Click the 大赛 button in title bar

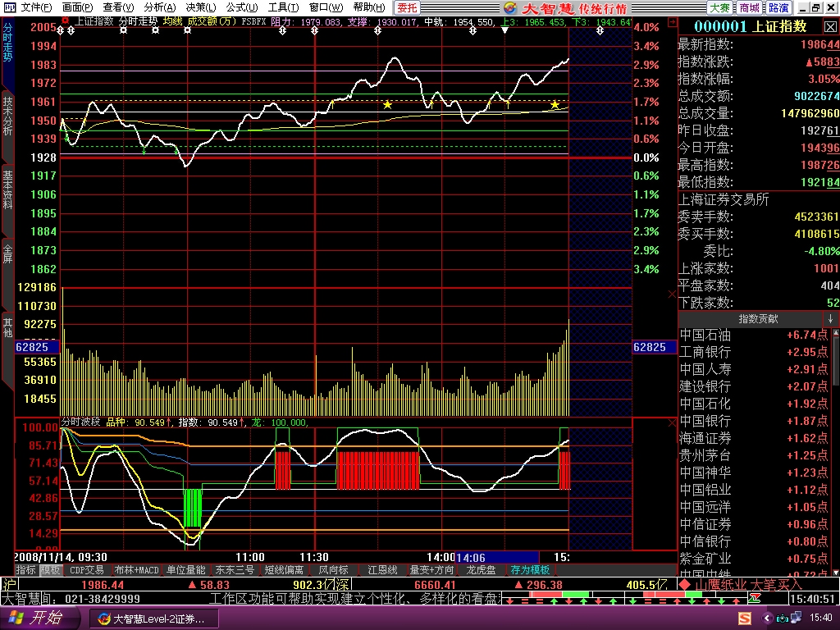coord(720,7)
